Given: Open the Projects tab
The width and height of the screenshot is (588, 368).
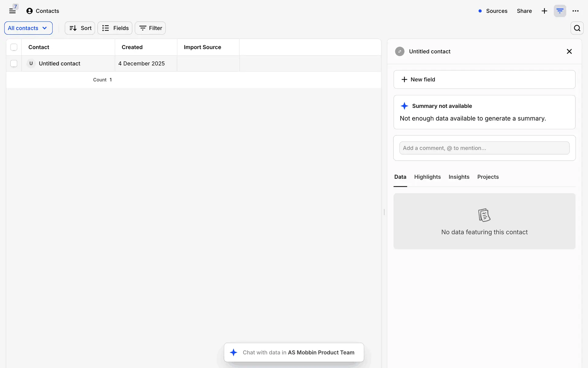Looking at the screenshot, I should [x=488, y=177].
